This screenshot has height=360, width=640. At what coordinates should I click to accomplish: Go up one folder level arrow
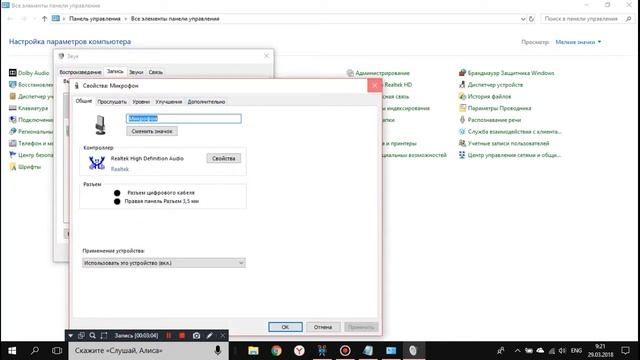tap(44, 19)
